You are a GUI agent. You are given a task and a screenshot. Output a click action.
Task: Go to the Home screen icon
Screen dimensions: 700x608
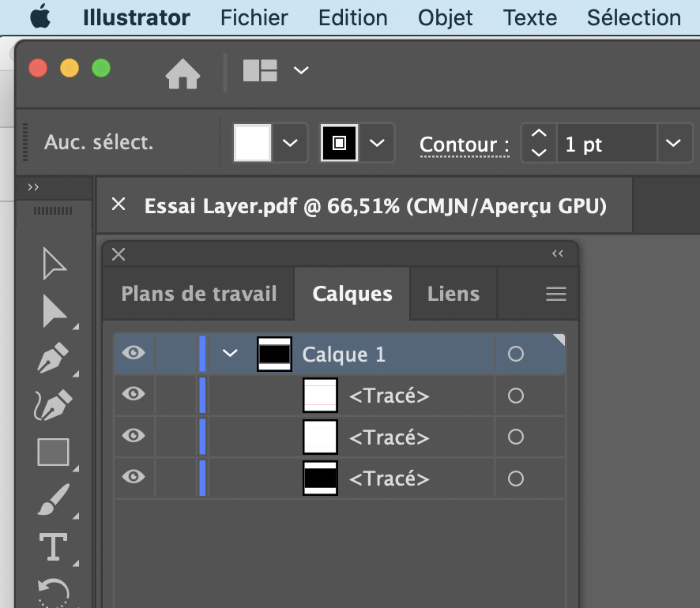click(x=183, y=74)
